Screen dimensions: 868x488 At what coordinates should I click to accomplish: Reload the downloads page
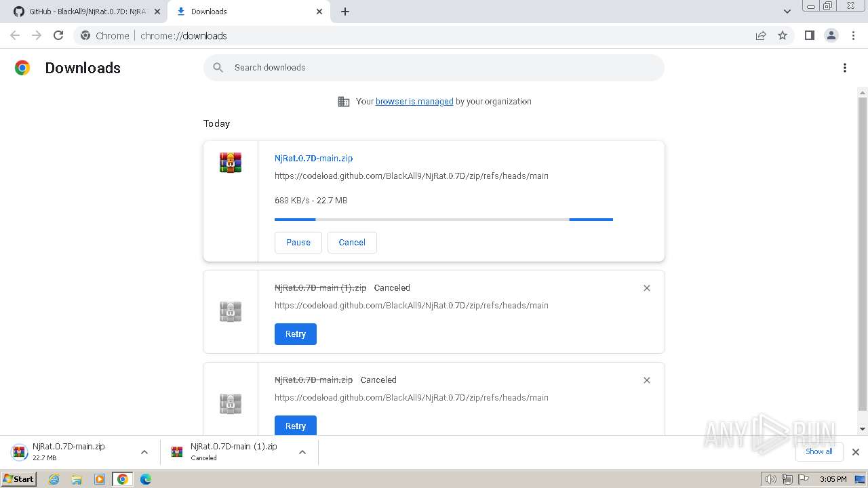pos(58,35)
